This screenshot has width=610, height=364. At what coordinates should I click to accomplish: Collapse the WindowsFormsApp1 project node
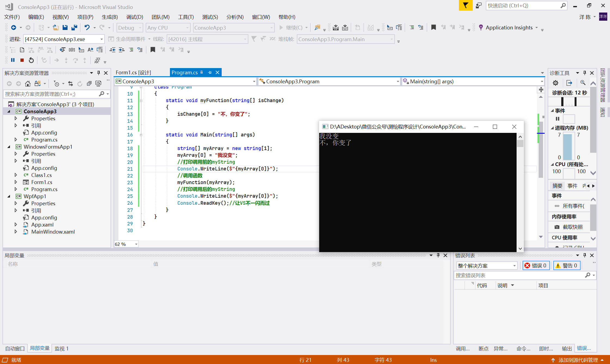[9, 147]
